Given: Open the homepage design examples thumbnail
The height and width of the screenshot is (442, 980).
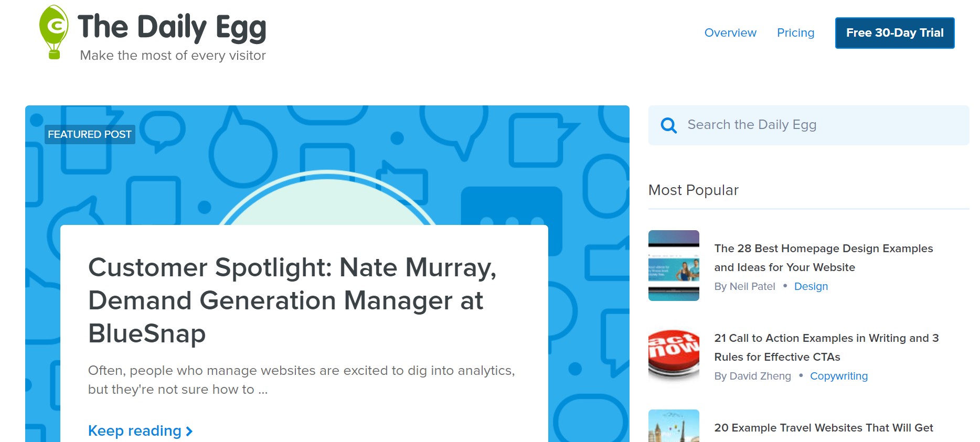Looking at the screenshot, I should [674, 265].
